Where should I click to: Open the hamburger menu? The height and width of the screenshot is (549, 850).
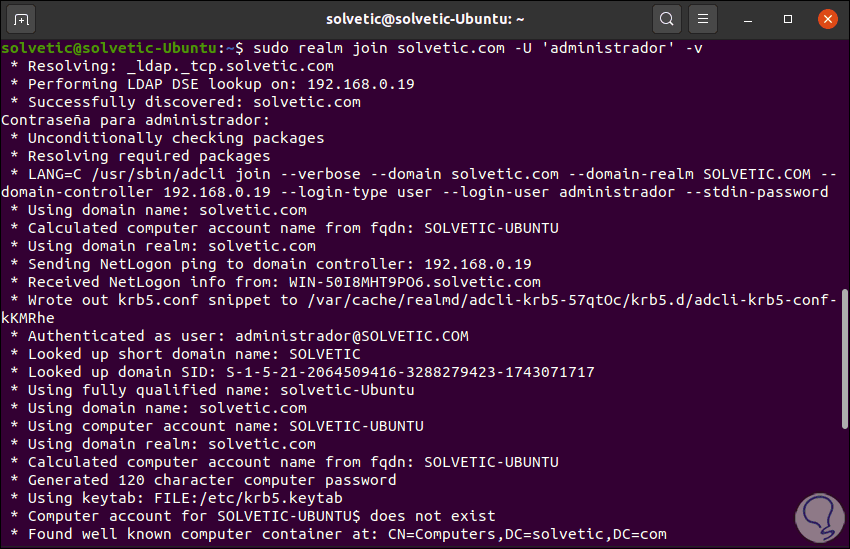tap(703, 18)
